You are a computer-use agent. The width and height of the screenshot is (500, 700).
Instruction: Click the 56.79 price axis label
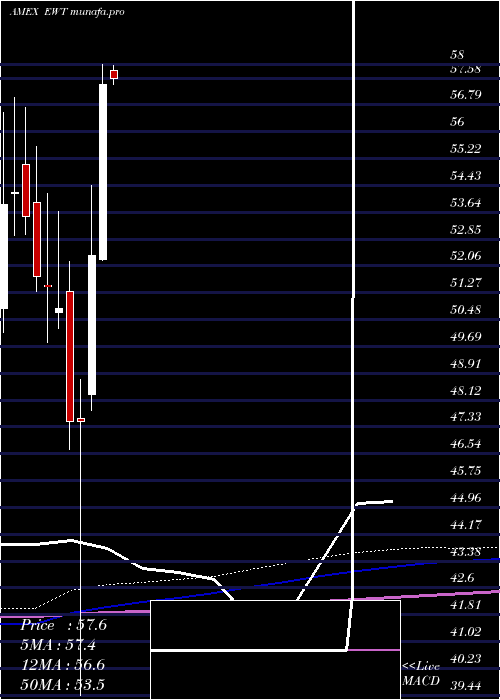tap(466, 95)
